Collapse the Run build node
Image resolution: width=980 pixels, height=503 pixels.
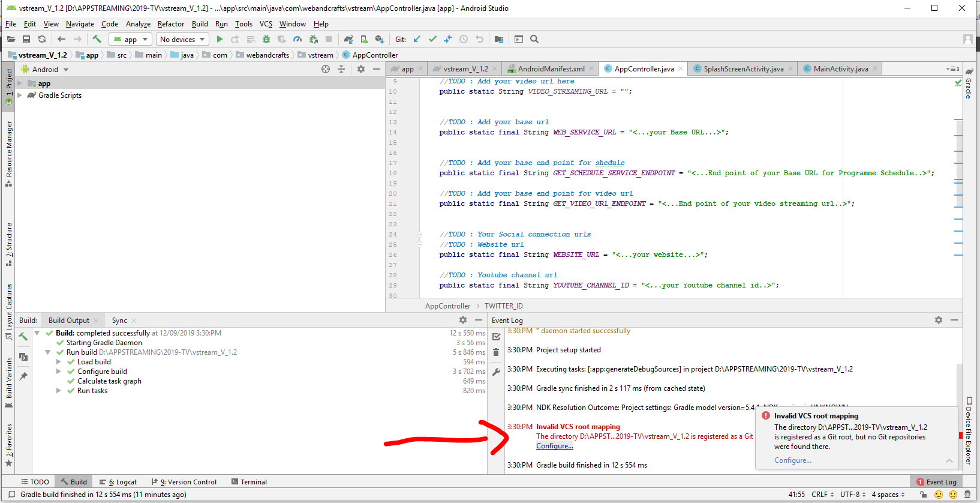pyautogui.click(x=48, y=352)
